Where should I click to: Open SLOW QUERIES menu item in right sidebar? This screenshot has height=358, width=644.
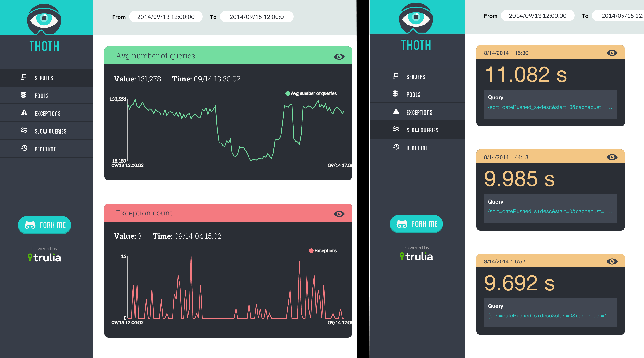pyautogui.click(x=422, y=130)
